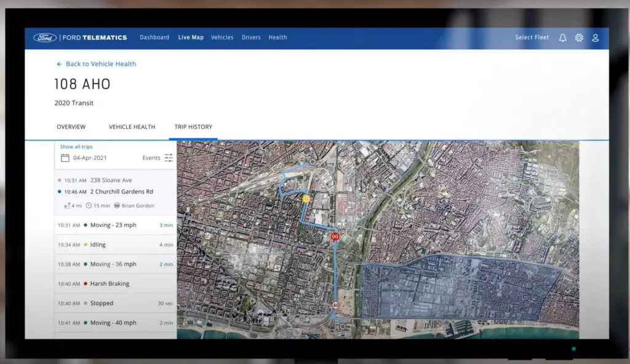This screenshot has width=630, height=364.
Task: Click the Ford Telematics title text
Action: [94, 38]
